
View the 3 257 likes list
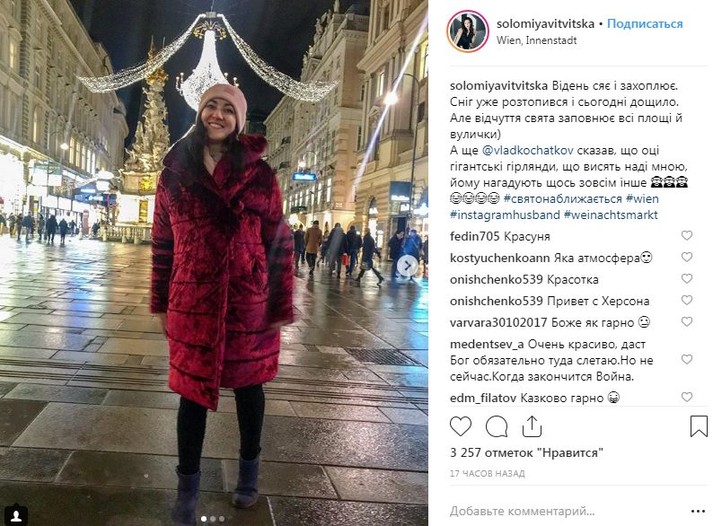527,453
